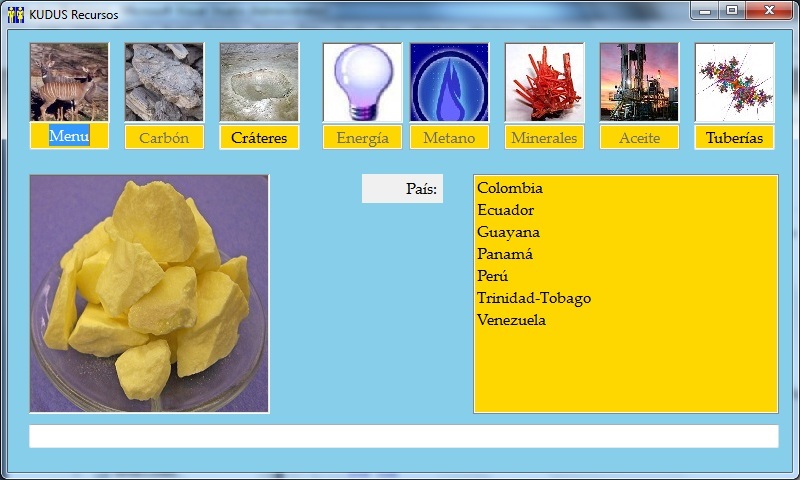The width and height of the screenshot is (800, 480).
Task: Select the Carbón label button
Action: coord(164,138)
